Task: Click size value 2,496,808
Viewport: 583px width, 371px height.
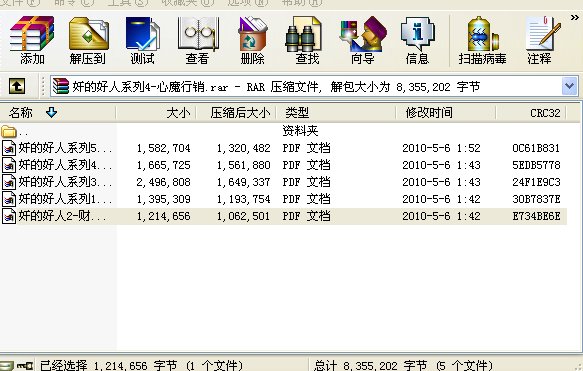Action: pyautogui.click(x=164, y=183)
